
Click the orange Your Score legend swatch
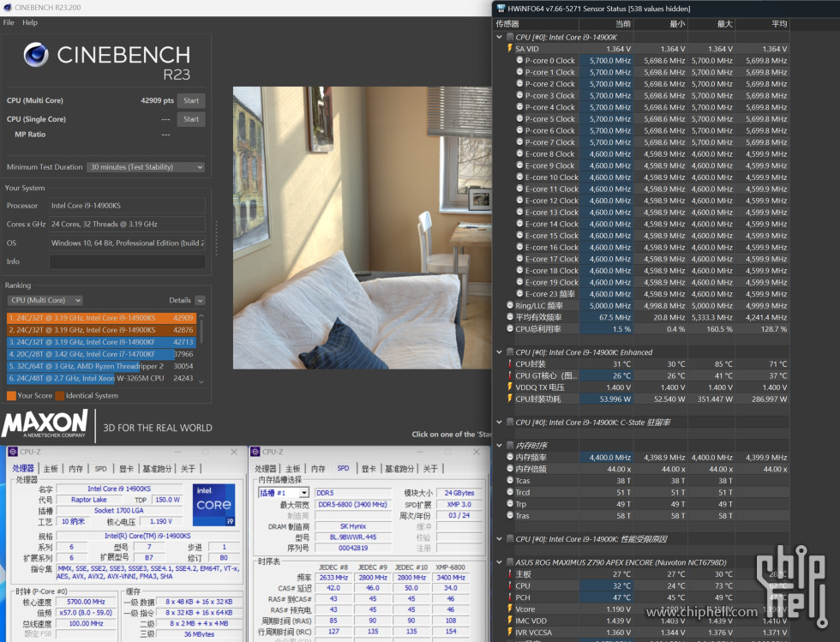[x=10, y=395]
